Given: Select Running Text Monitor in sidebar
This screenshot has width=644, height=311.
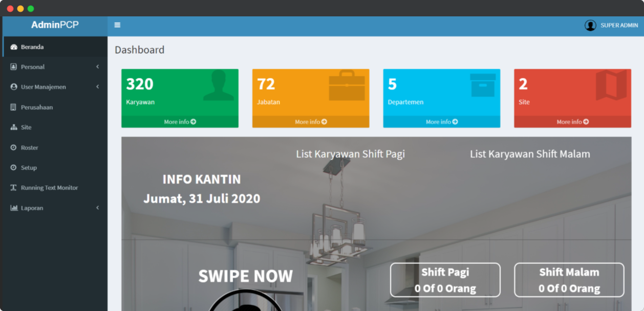Looking at the screenshot, I should tap(49, 188).
